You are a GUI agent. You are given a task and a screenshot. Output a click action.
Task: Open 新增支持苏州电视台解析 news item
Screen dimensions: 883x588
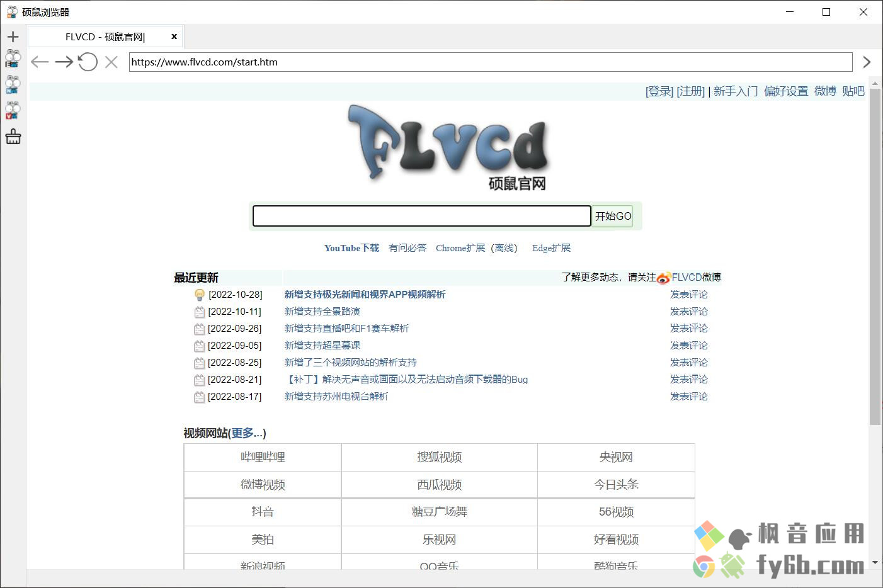pyautogui.click(x=336, y=397)
